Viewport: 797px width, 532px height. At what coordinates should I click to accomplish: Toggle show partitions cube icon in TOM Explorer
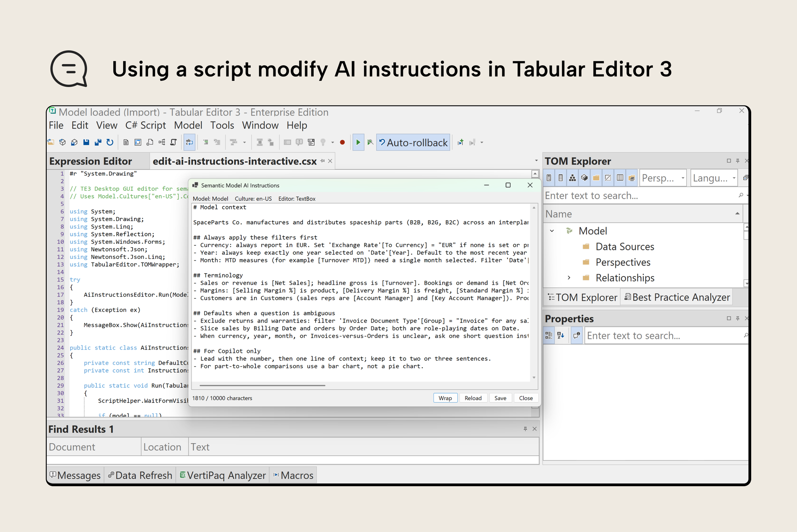[x=584, y=178]
